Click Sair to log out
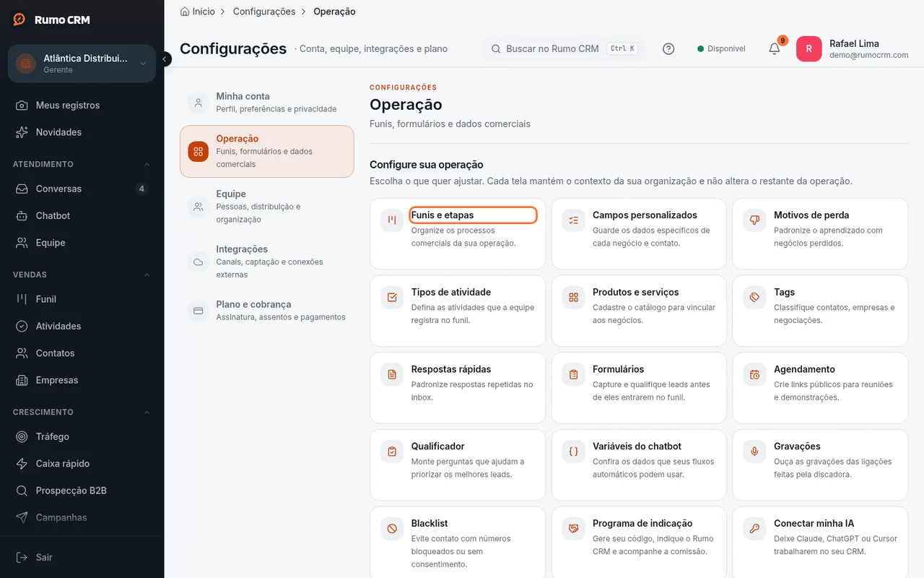Screen dimensions: 924x578 tap(82, 557)
